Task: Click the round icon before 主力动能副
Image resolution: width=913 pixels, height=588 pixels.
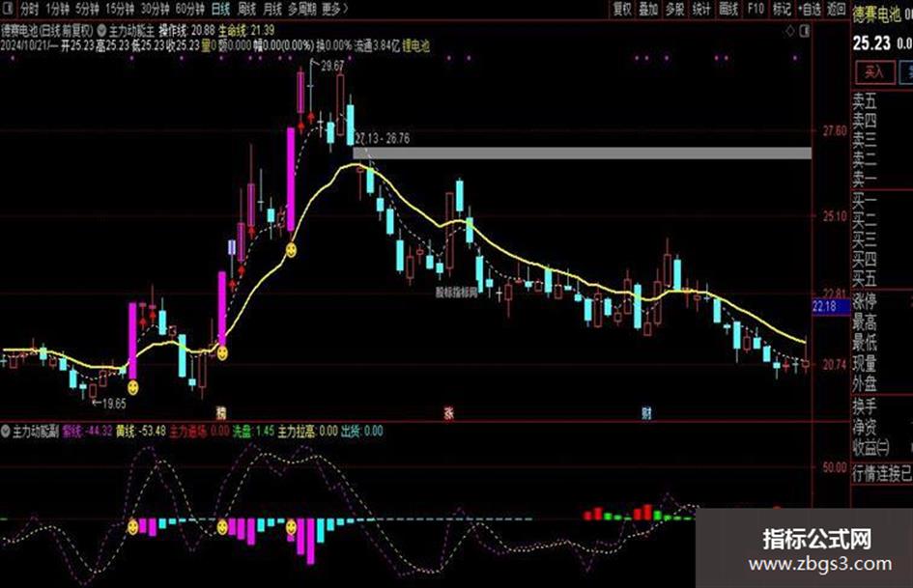Action: pos(6,432)
